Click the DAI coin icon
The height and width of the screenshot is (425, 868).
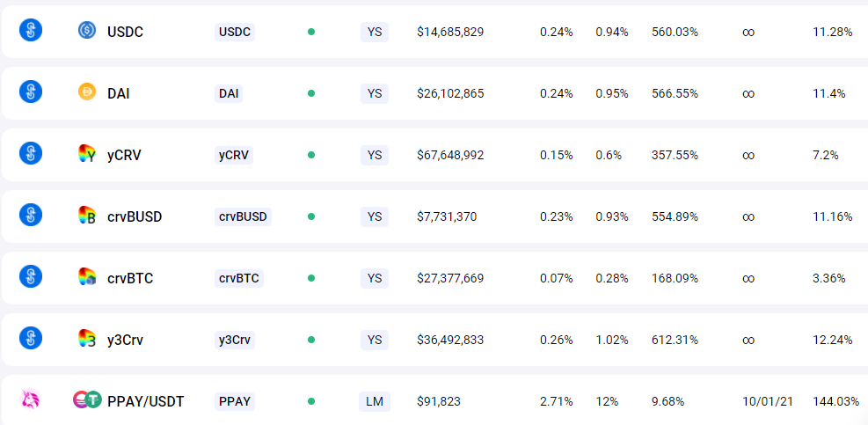point(87,92)
